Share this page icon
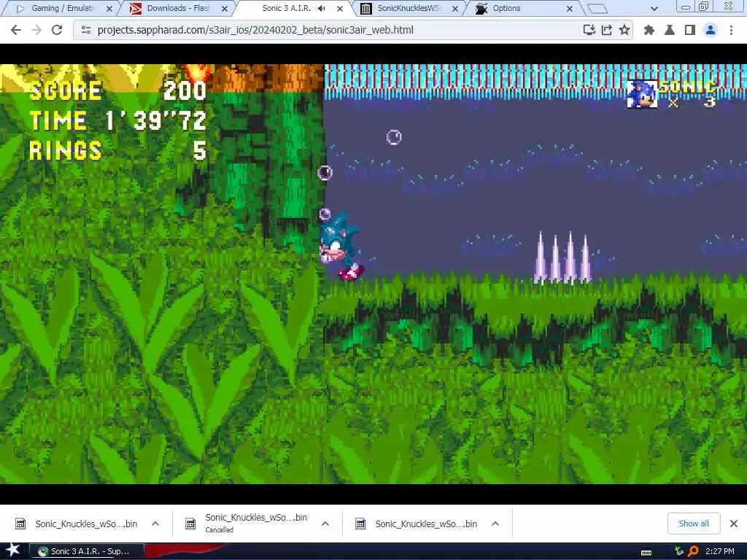747x560 pixels. point(606,30)
